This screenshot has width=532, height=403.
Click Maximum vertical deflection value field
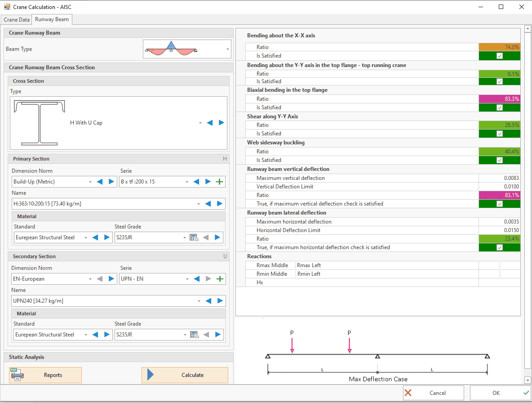(499, 178)
